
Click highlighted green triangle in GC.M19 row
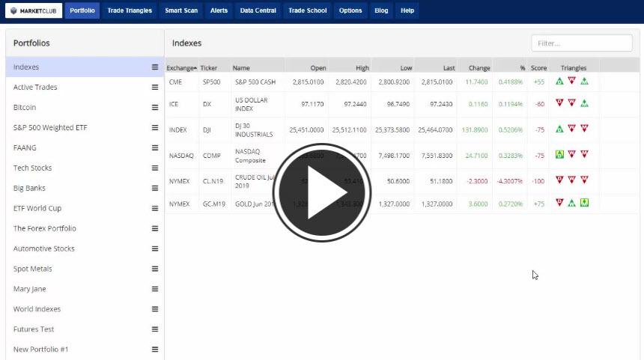pyautogui.click(x=584, y=202)
